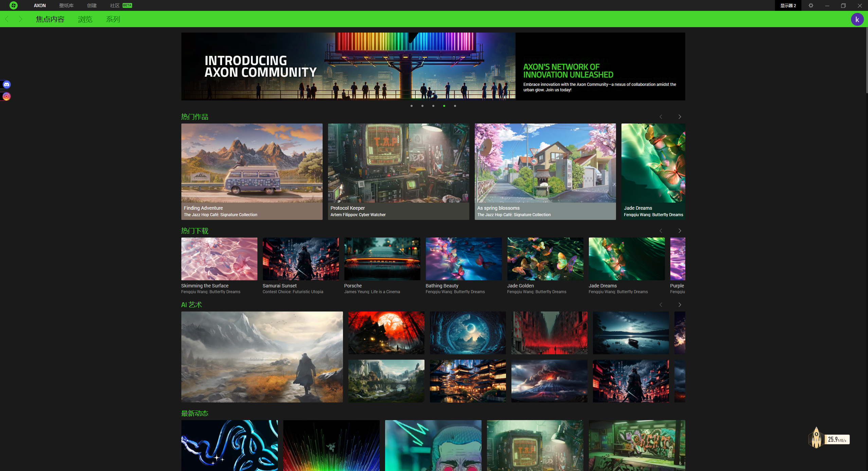This screenshot has width=868, height=471.
Task: Switch to the 浏览 tab
Action: tap(85, 19)
